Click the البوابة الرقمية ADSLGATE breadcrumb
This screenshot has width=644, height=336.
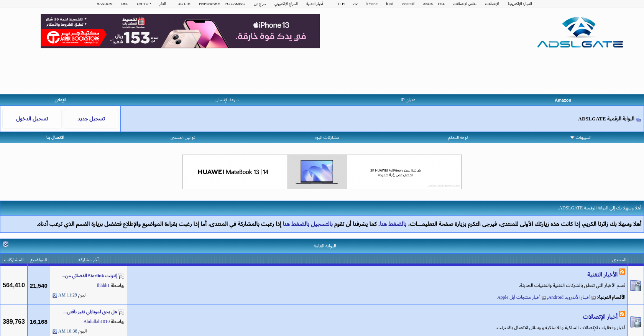(x=606, y=119)
